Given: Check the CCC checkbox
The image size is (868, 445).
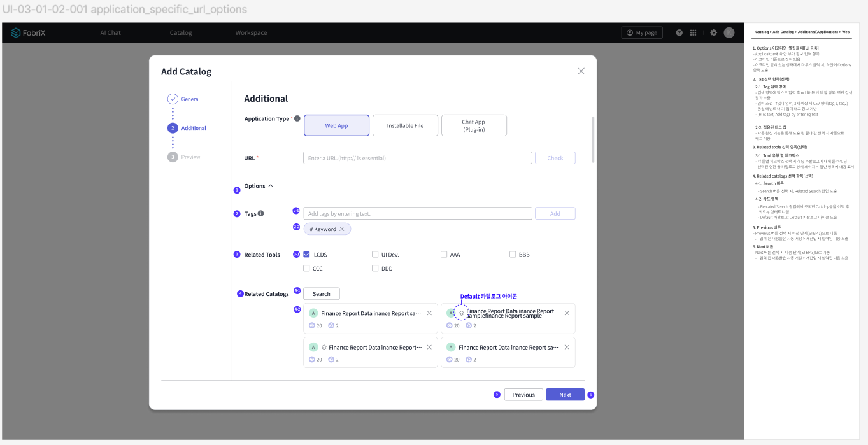Looking at the screenshot, I should point(307,268).
